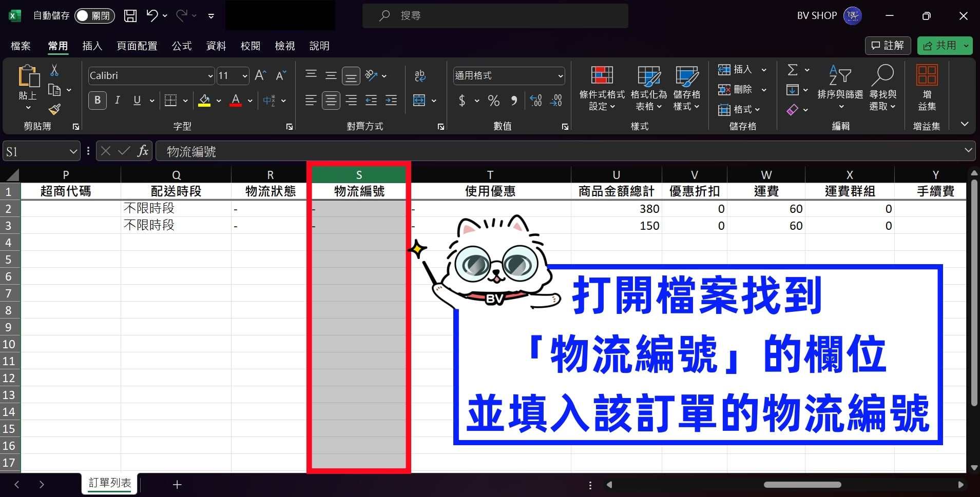980x497 pixels.
Task: Click the Add-ins (增益集) icon
Action: (927, 88)
